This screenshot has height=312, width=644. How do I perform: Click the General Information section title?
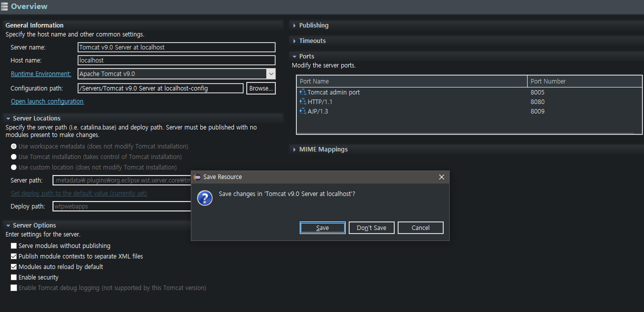34,25
